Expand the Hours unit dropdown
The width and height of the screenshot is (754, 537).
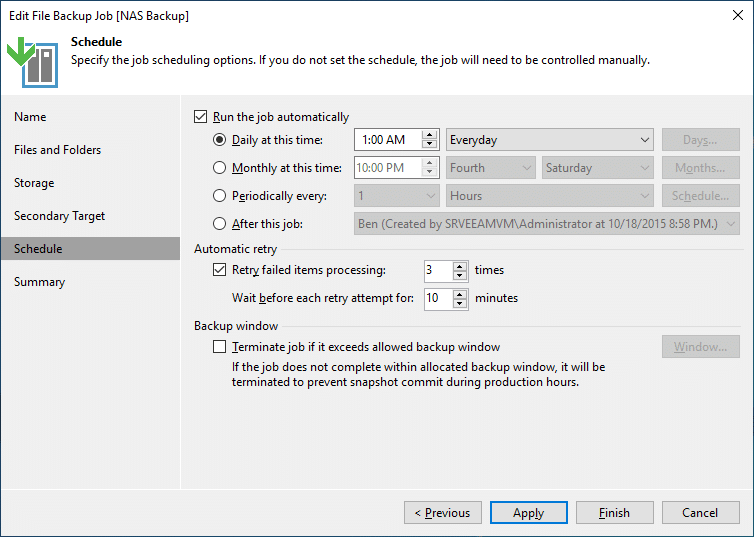point(550,196)
